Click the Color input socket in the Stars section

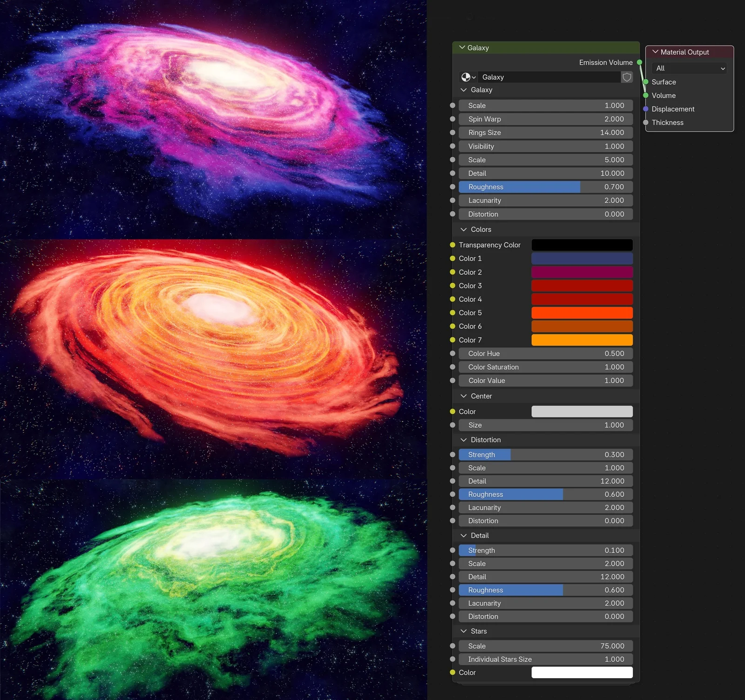(452, 672)
